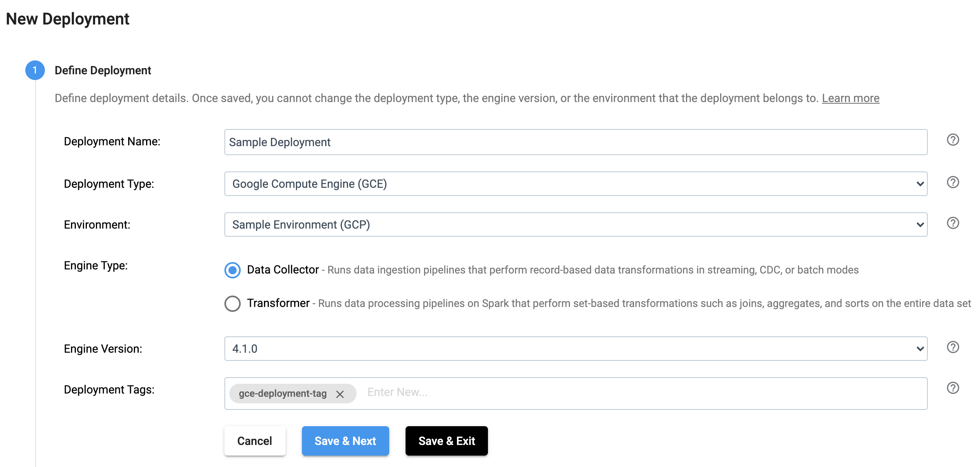980x467 pixels.
Task: Click the Engine Version help icon
Action: click(x=953, y=347)
